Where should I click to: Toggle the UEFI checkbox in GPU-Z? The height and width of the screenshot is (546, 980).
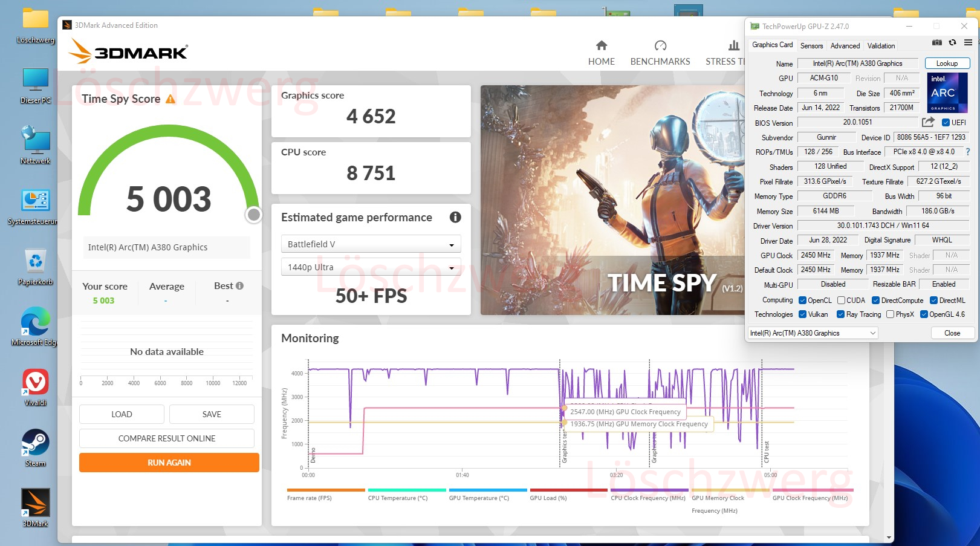pyautogui.click(x=946, y=123)
